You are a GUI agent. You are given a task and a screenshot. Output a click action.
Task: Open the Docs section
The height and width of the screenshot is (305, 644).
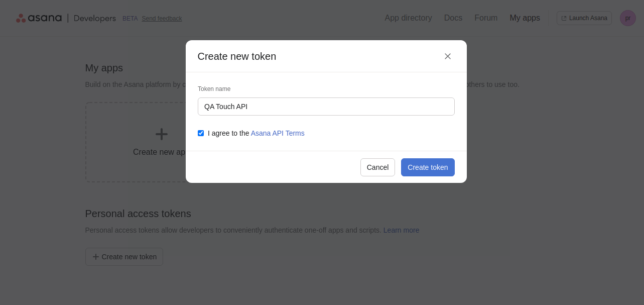tap(453, 18)
